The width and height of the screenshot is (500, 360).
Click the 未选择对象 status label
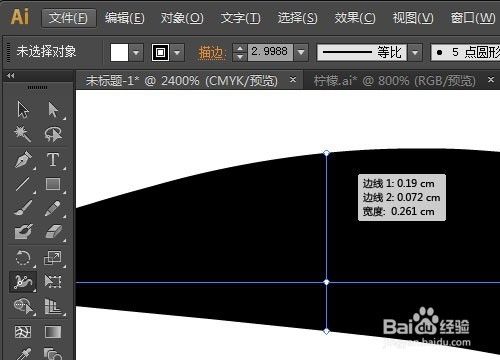click(46, 52)
